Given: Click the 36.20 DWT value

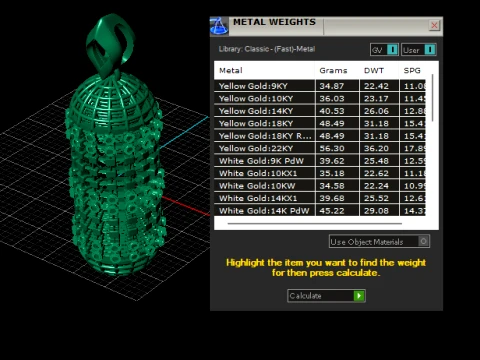Looking at the screenshot, I should coord(376,148).
